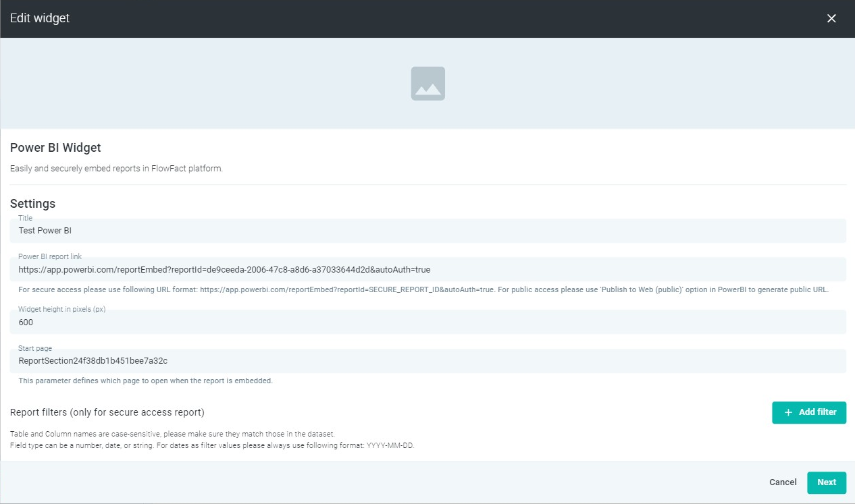The image size is (855, 504).
Task: Click into the Start page field
Action: click(x=428, y=361)
